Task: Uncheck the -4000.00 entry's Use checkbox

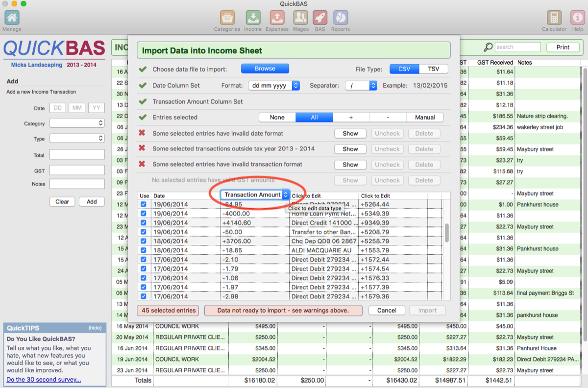Action: 144,214
